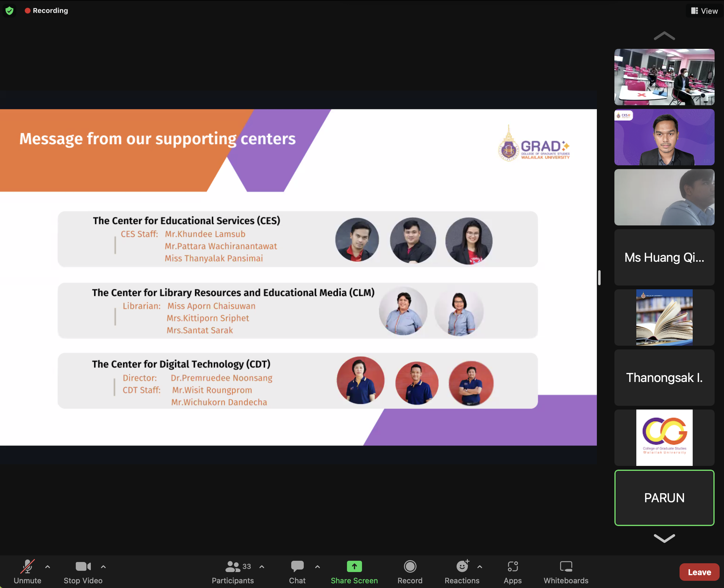Leave the meeting
Screen dimensions: 724x588
coord(699,572)
